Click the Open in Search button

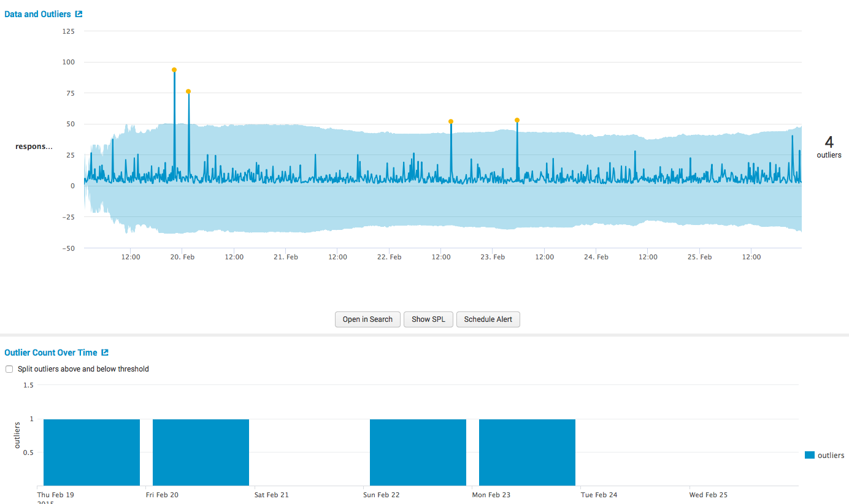[367, 319]
